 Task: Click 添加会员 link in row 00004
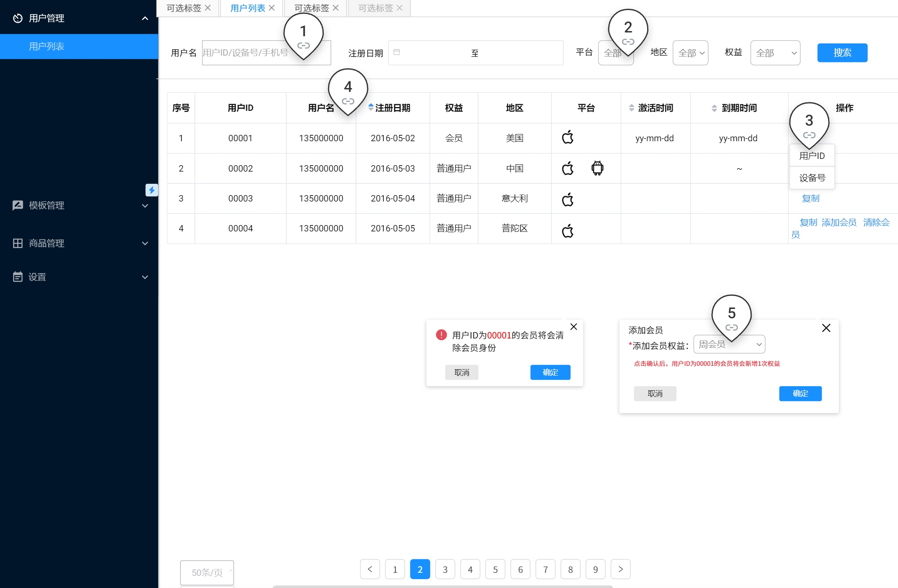pyautogui.click(x=839, y=222)
